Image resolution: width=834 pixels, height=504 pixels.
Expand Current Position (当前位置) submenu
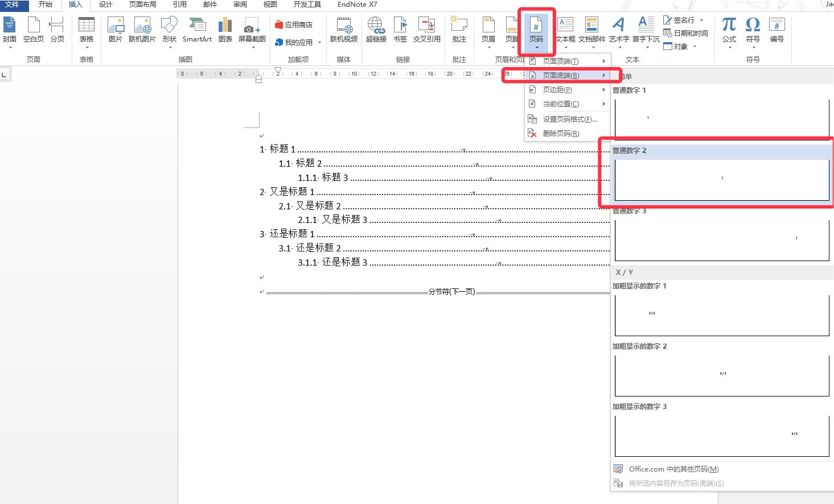(568, 104)
